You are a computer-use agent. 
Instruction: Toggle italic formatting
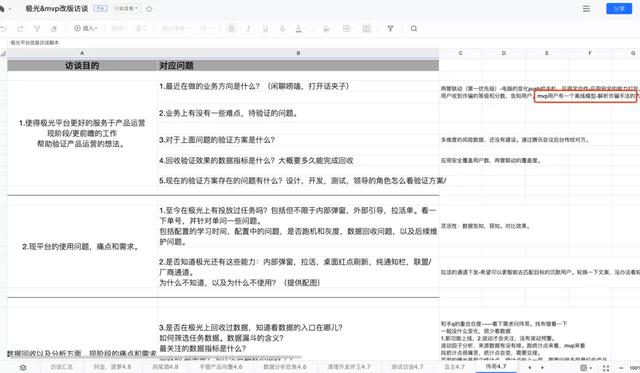pyautogui.click(x=248, y=29)
